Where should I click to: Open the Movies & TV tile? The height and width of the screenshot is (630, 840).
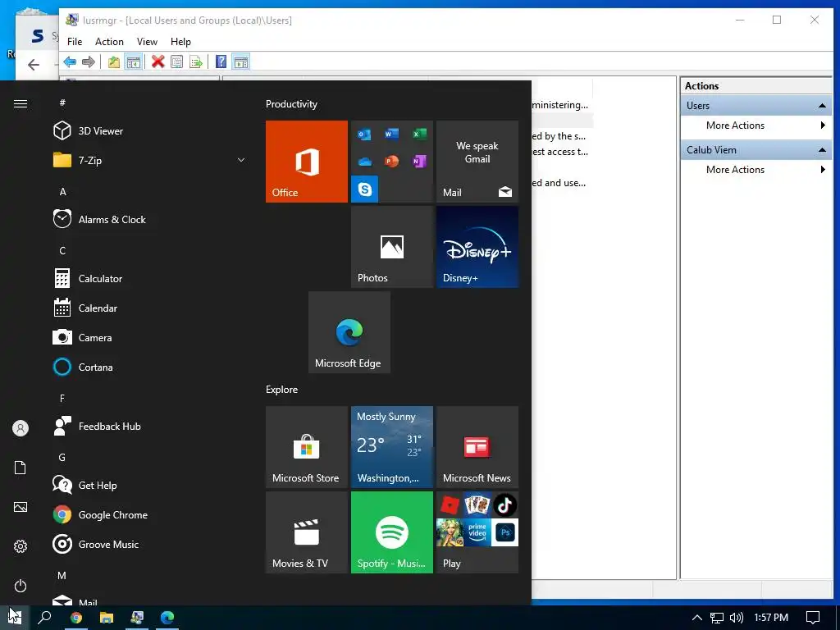(x=307, y=532)
